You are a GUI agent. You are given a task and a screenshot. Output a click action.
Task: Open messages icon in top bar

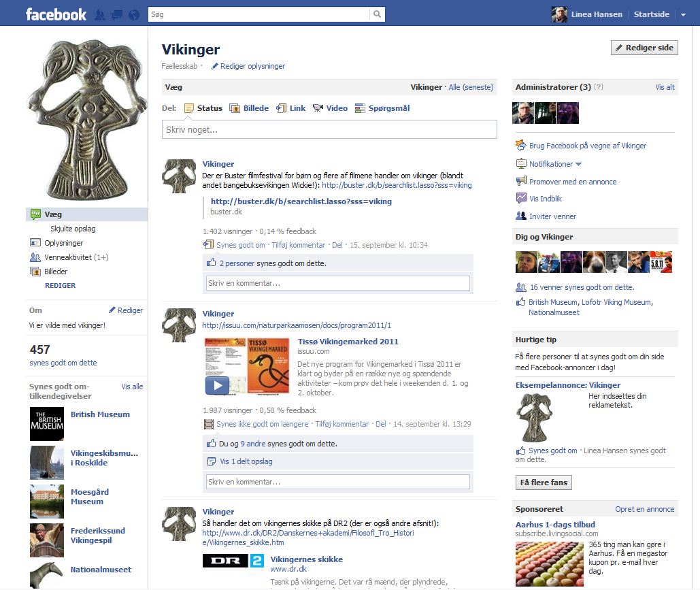tap(117, 15)
